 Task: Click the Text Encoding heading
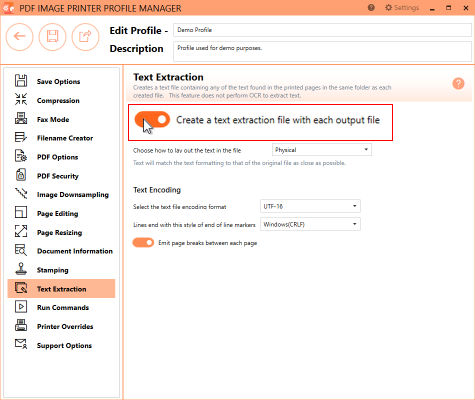coord(157,190)
